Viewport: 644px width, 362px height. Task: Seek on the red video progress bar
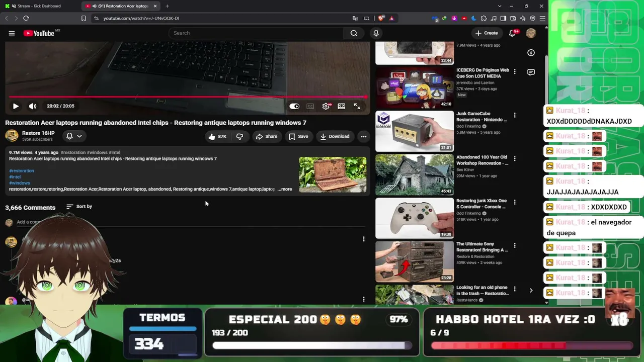[x=188, y=97]
